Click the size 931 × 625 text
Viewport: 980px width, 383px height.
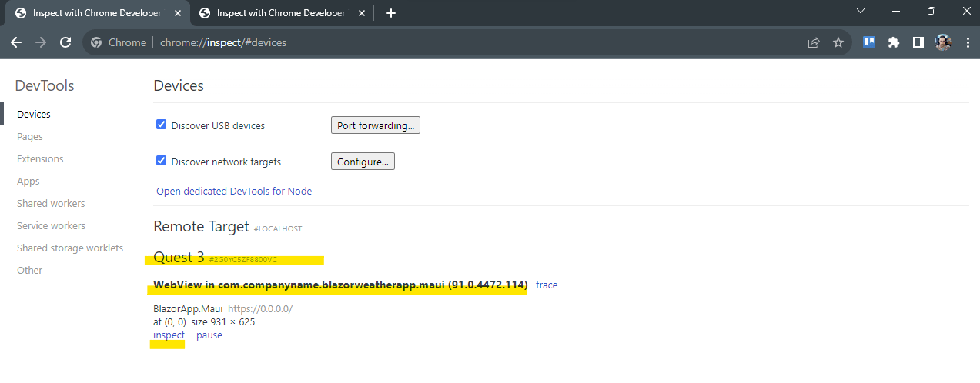click(x=222, y=321)
